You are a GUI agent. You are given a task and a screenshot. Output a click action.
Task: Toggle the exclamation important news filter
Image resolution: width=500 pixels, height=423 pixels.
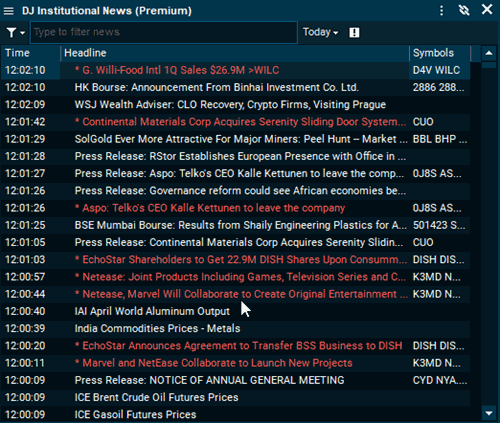tap(354, 32)
